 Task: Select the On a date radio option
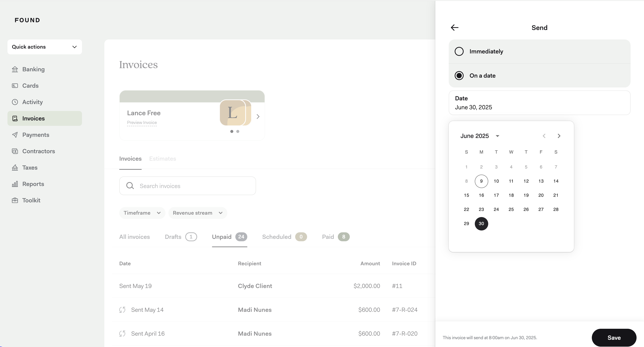point(459,76)
